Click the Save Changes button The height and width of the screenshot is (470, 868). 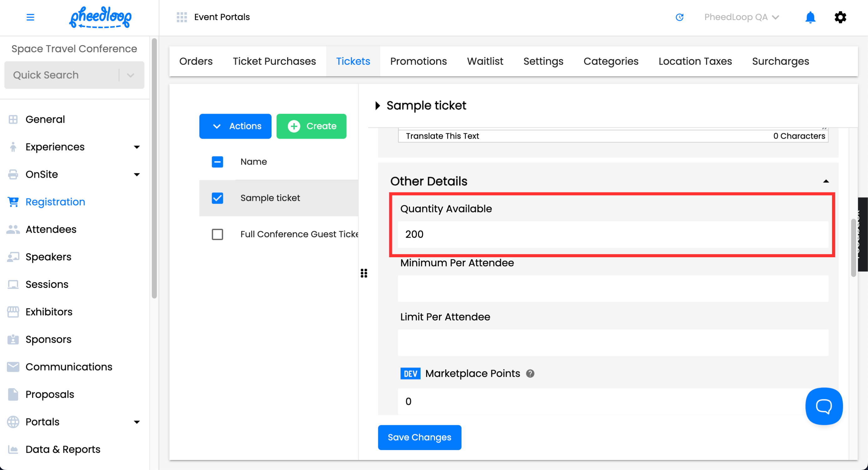click(x=419, y=437)
